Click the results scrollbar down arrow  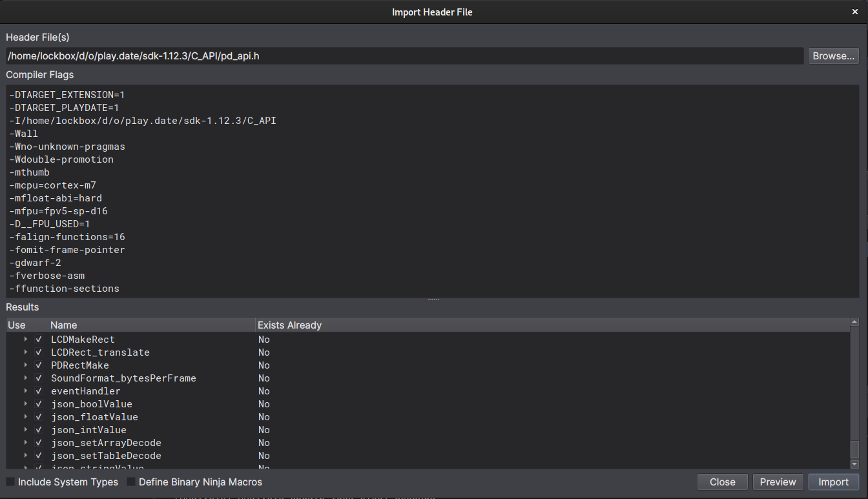[854, 464]
